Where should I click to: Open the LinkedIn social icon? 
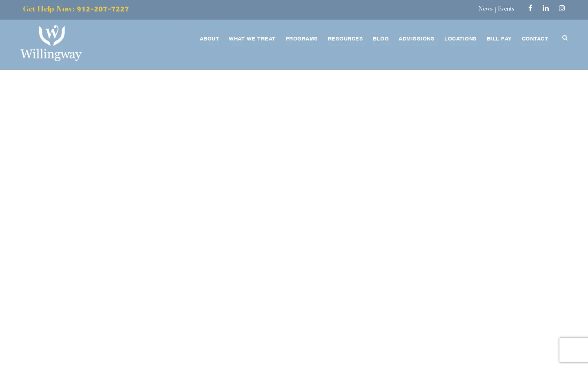click(x=546, y=8)
